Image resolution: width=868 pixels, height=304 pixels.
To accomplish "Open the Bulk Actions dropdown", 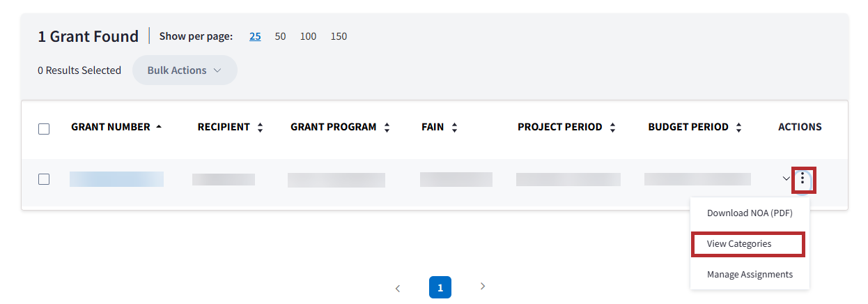I will 184,70.
